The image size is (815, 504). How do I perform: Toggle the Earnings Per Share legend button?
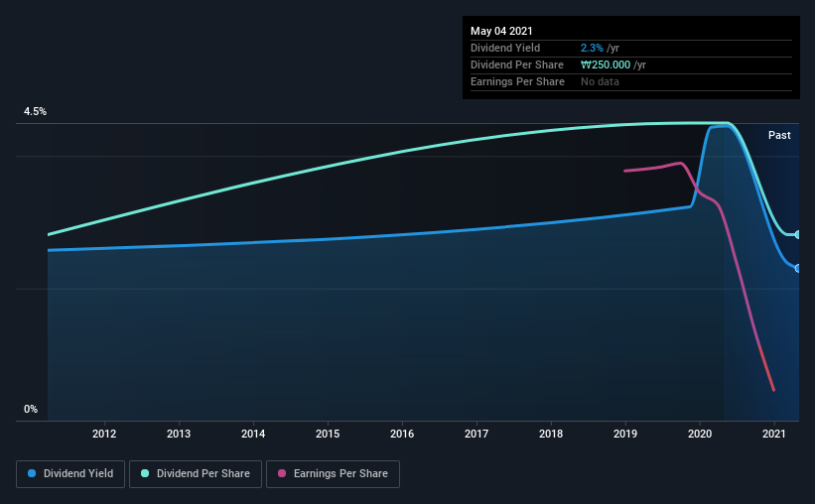[333, 474]
